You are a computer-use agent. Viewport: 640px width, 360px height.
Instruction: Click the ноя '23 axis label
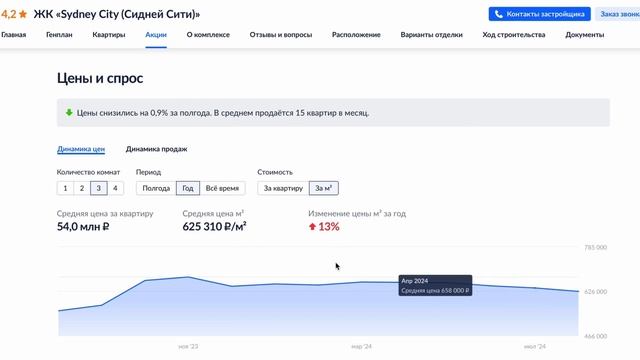(188, 347)
